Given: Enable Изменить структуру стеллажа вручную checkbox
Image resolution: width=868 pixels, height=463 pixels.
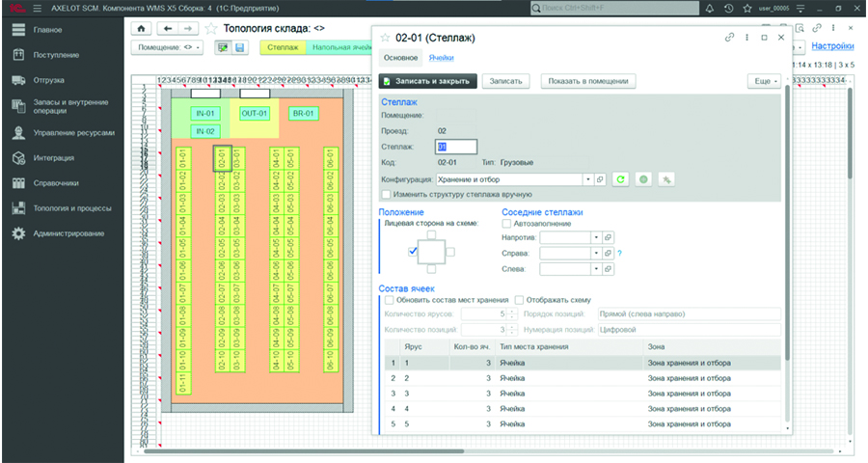Looking at the screenshot, I should pyautogui.click(x=387, y=195).
